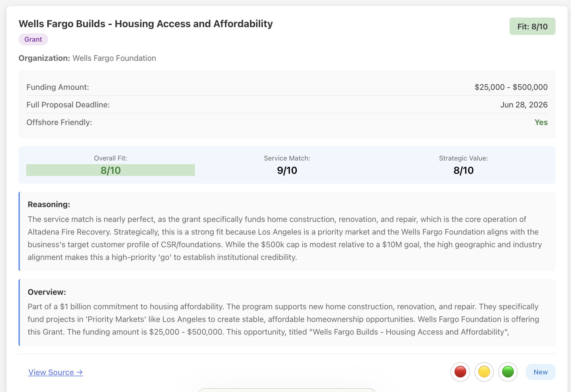Click the Wells Fargo Builds grant title
The height and width of the screenshot is (392, 571).
(146, 24)
